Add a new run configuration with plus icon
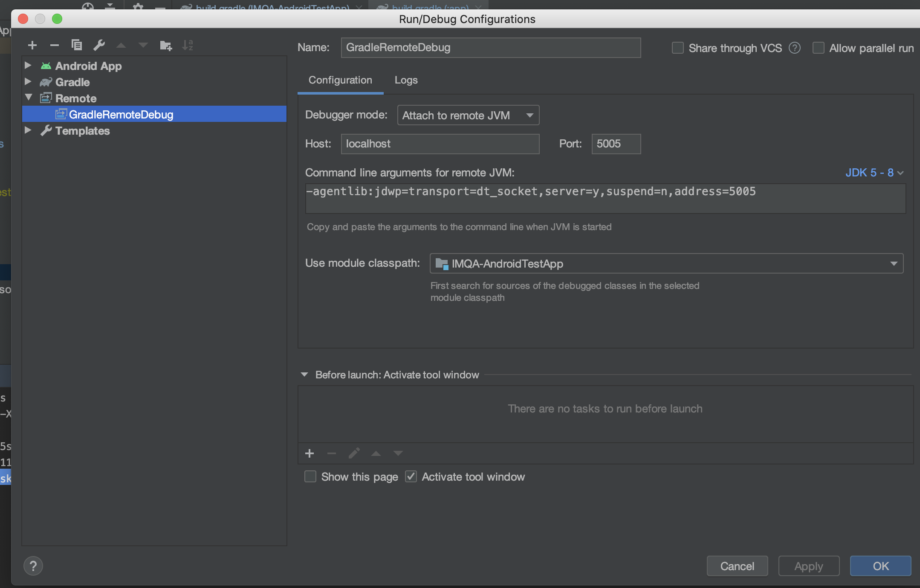This screenshot has height=588, width=920. (x=32, y=45)
